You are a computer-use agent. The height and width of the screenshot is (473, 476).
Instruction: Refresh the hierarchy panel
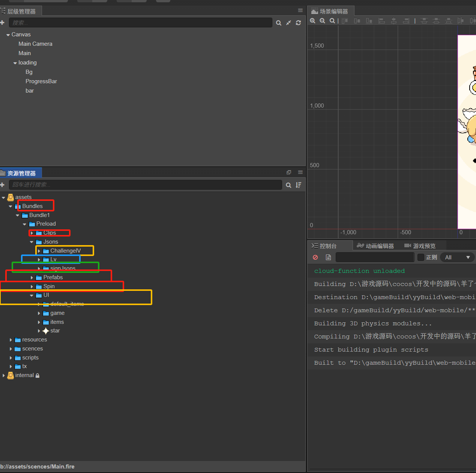tap(298, 23)
